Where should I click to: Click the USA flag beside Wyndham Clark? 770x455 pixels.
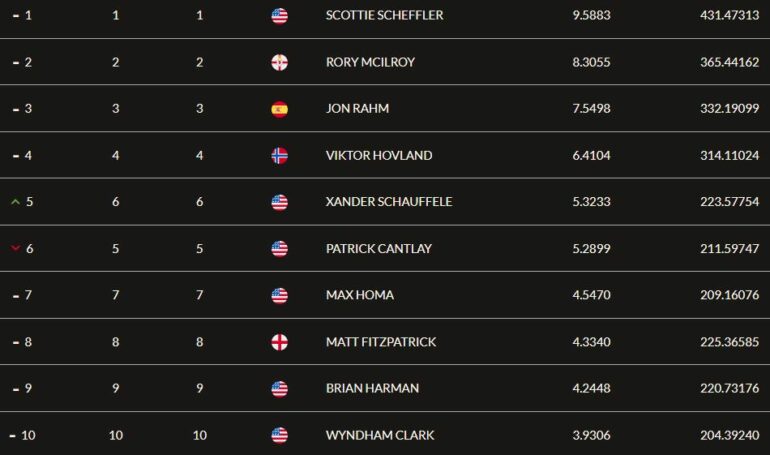(x=279, y=435)
